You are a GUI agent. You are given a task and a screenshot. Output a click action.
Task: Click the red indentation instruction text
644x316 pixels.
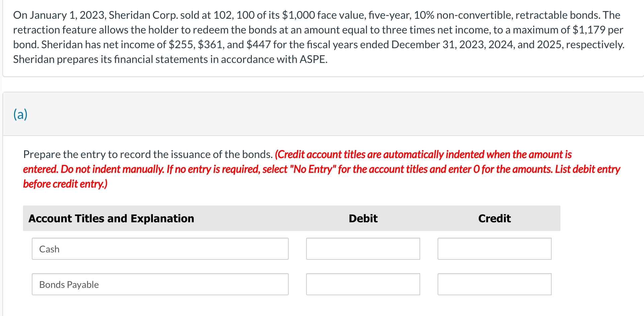coord(423,155)
